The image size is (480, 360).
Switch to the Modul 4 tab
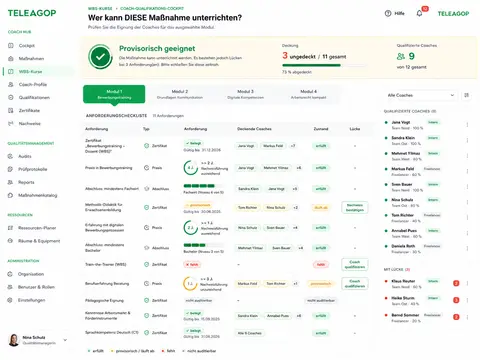[308, 94]
